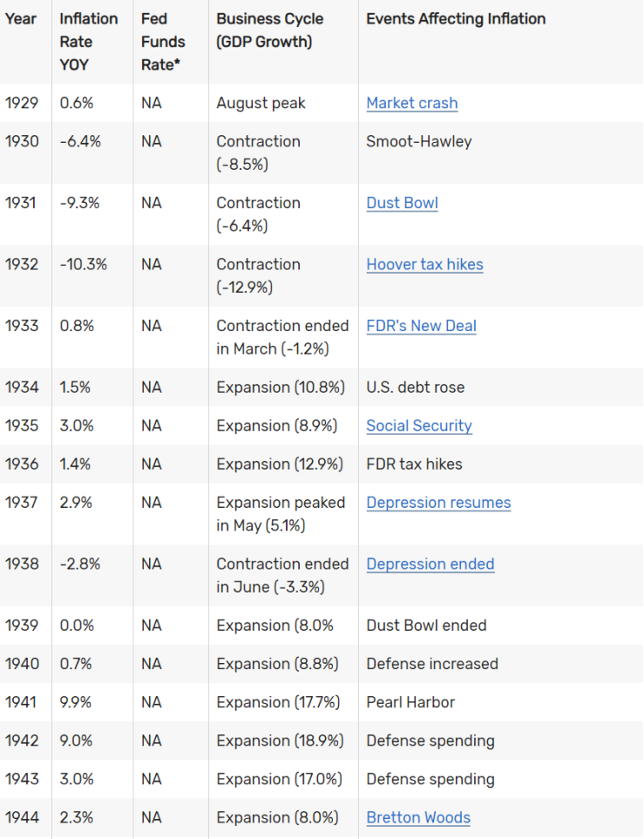Screen dimensions: 644x839
Task: Click the Expansion (18.9%) cell
Action: tap(280, 740)
